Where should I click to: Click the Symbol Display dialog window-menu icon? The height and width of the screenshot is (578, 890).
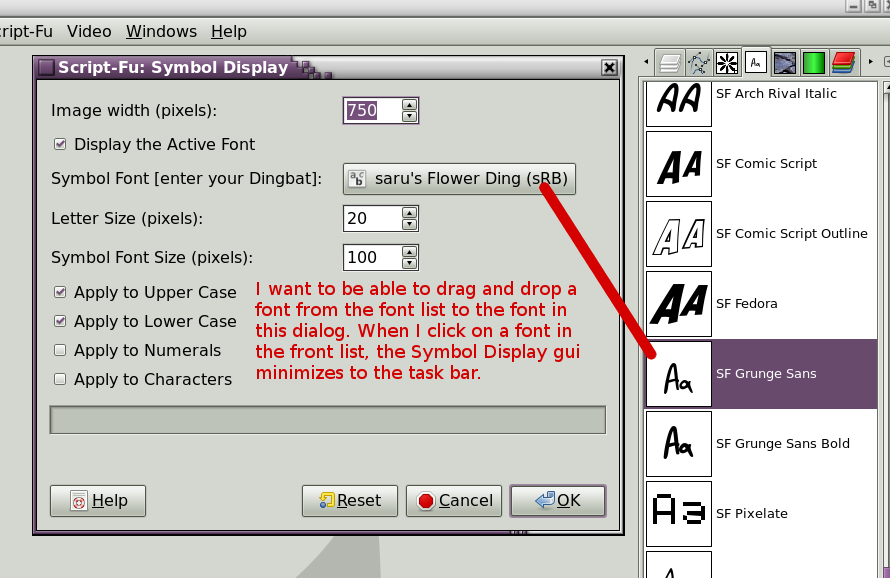pos(47,68)
